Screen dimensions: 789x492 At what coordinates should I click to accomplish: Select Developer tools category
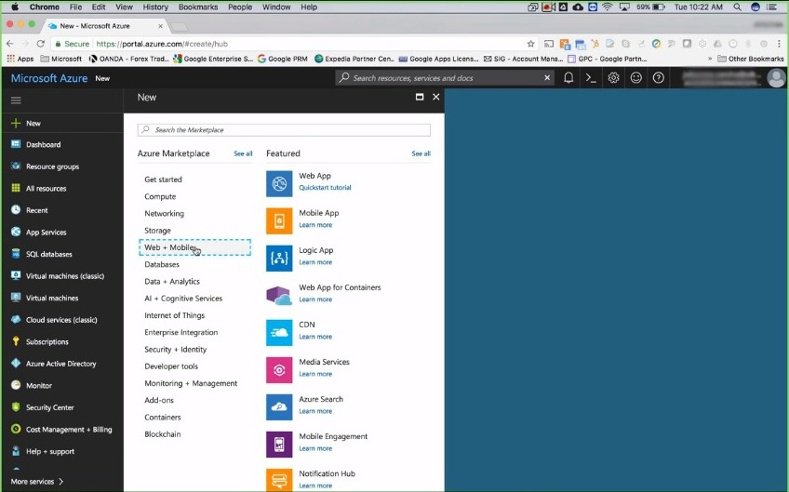[171, 366]
